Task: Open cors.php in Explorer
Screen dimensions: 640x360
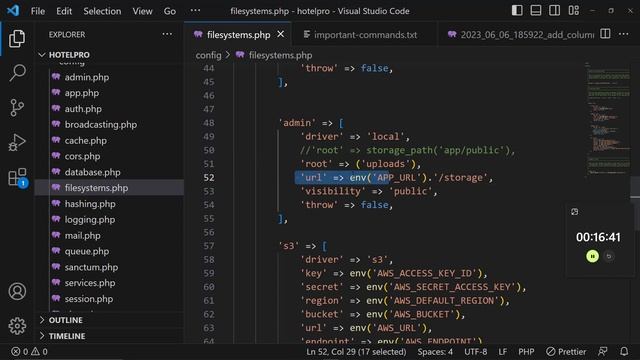Action: coord(82,156)
